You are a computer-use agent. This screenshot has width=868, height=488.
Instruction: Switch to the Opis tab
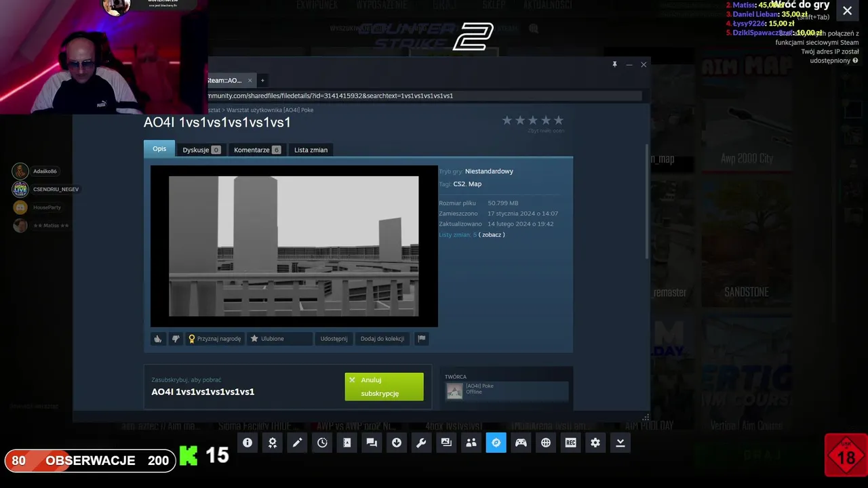pos(159,149)
